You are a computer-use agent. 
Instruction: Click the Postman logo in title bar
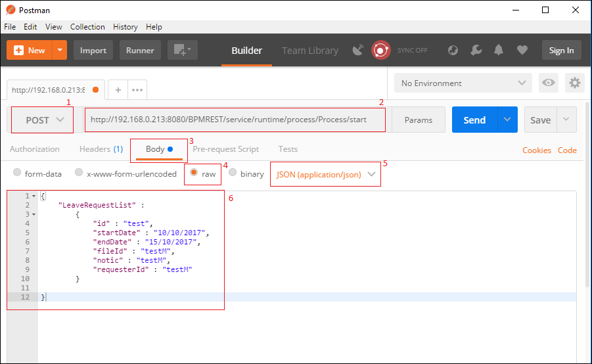(x=11, y=10)
